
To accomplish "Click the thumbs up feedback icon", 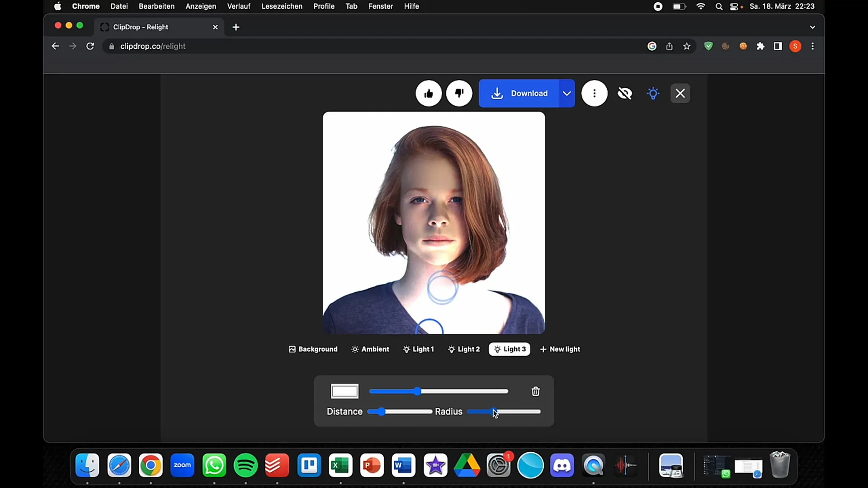I will [x=428, y=94].
